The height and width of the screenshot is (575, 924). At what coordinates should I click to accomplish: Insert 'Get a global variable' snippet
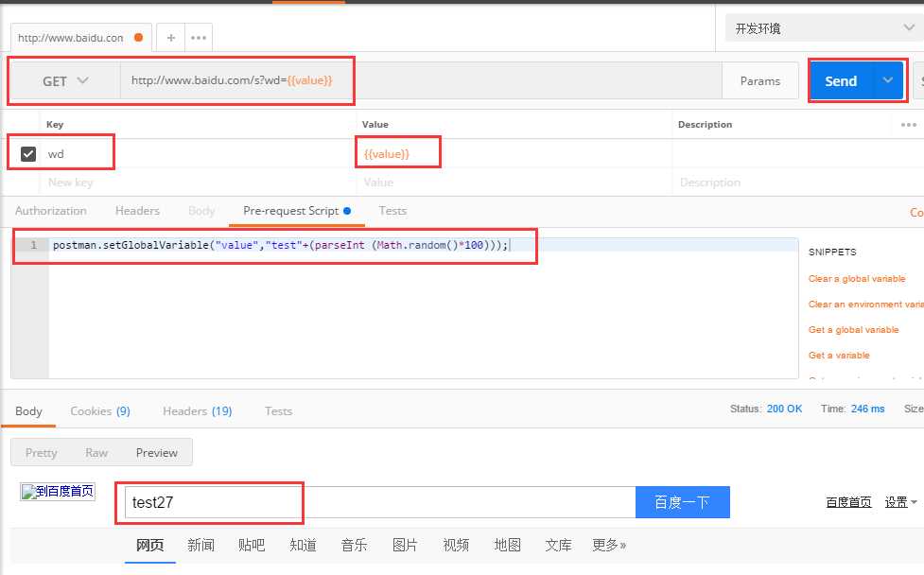[853, 330]
